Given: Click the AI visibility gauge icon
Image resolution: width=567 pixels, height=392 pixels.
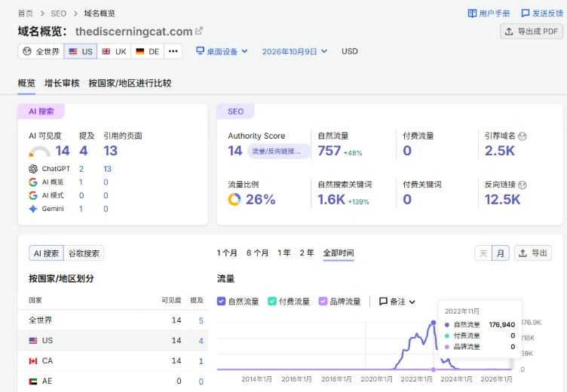Looking at the screenshot, I should click(x=39, y=152).
